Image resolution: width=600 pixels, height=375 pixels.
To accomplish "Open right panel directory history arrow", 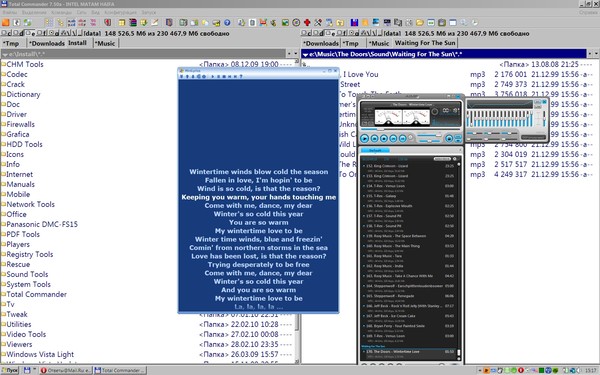I will (x=305, y=54).
